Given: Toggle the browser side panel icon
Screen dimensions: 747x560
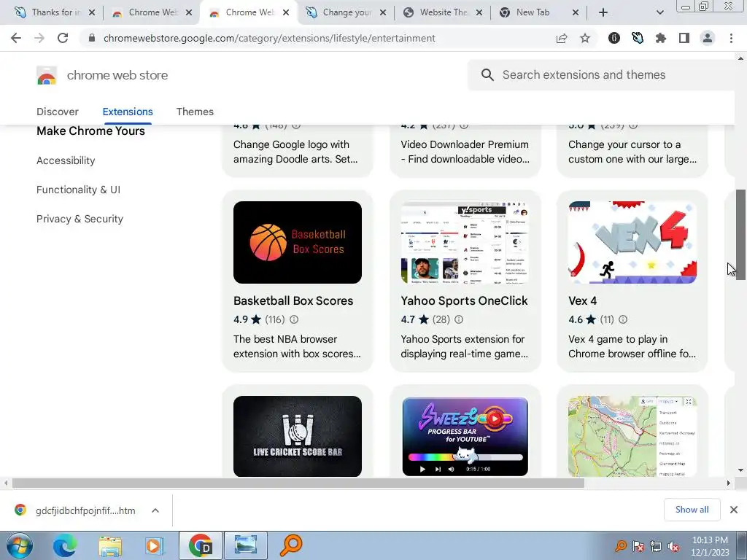Looking at the screenshot, I should (x=684, y=38).
